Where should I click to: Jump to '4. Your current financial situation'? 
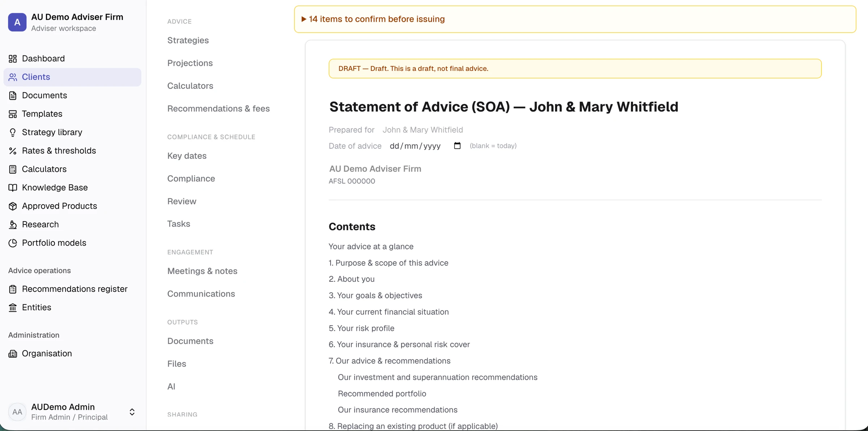(x=389, y=312)
